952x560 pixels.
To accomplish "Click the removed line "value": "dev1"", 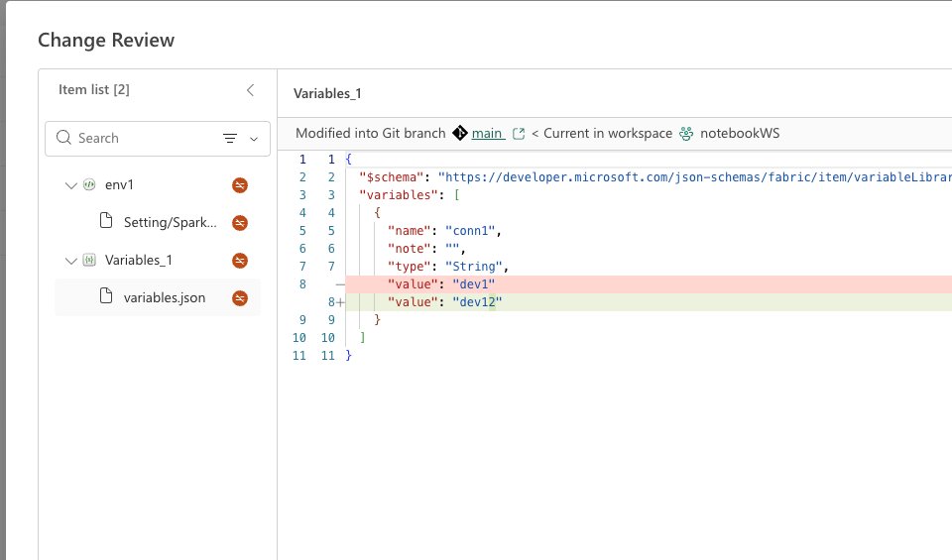I will pos(649,284).
